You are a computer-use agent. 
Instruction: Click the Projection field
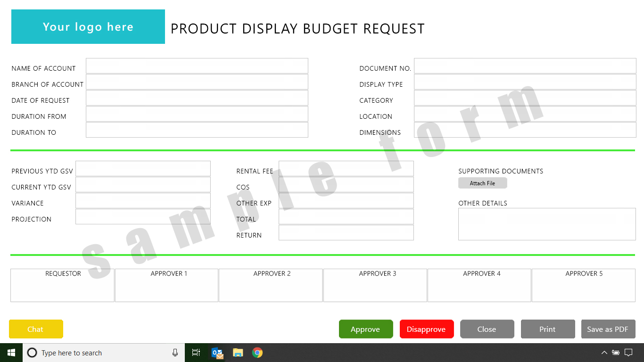tap(143, 217)
